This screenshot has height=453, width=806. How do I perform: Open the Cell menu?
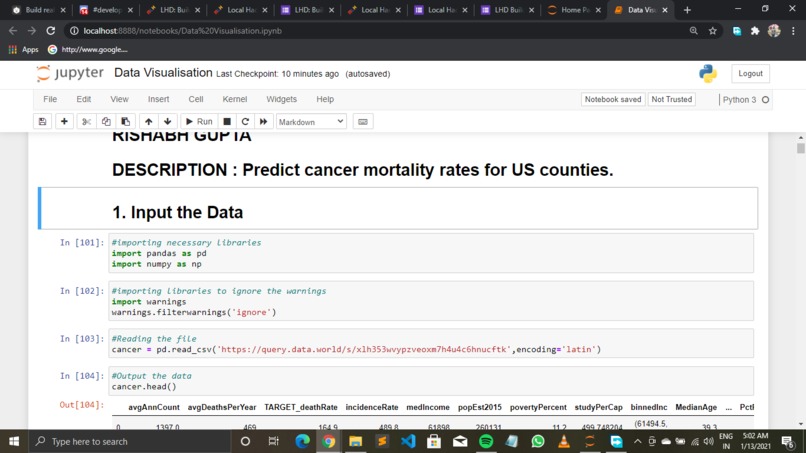(x=196, y=99)
